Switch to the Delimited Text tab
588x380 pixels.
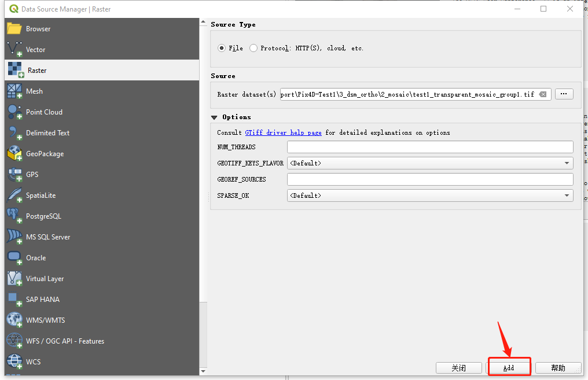[x=47, y=133]
